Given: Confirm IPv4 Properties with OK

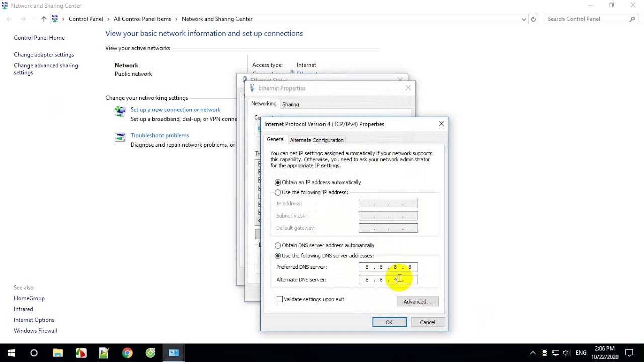Looking at the screenshot, I should click(x=389, y=322).
